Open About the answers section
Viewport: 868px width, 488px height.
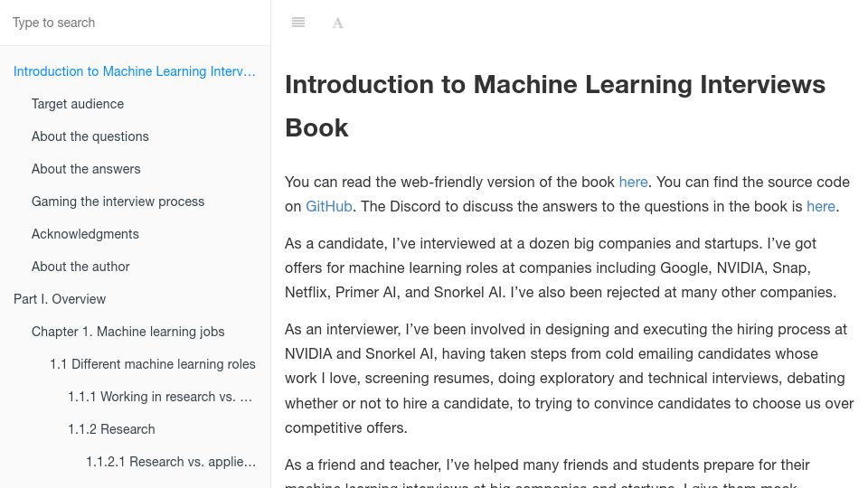click(86, 169)
